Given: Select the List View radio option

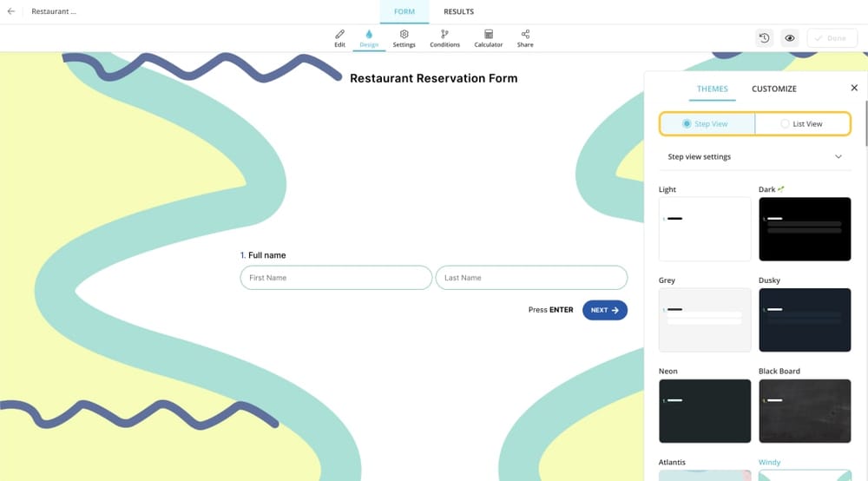Looking at the screenshot, I should 802,124.
